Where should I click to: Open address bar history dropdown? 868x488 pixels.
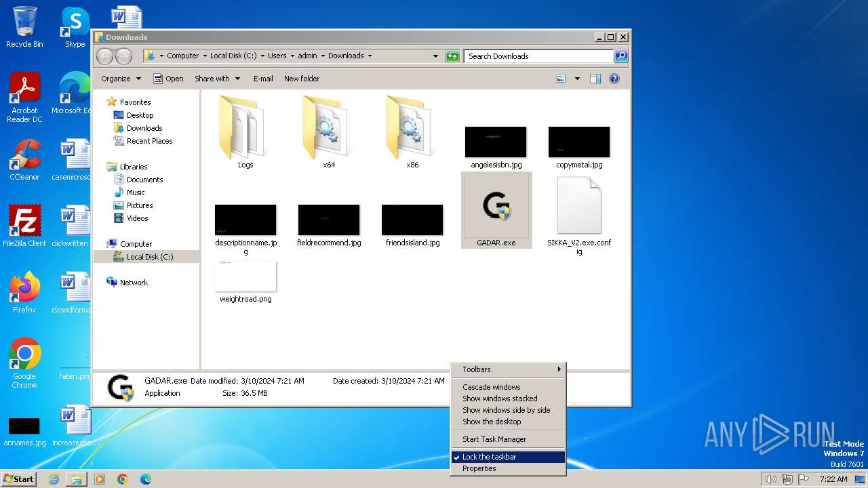[x=435, y=56]
